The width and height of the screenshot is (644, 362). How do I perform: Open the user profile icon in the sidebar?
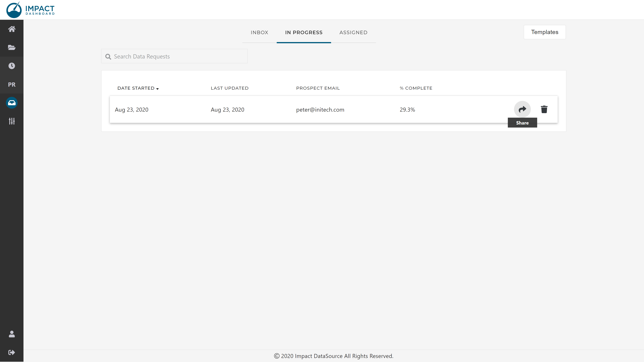(x=12, y=334)
